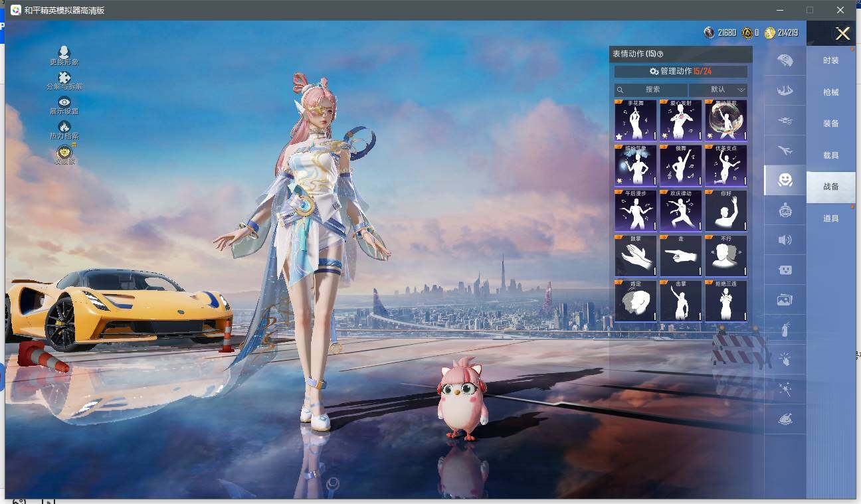Select the magic wand sparkle category icon

[785, 390]
